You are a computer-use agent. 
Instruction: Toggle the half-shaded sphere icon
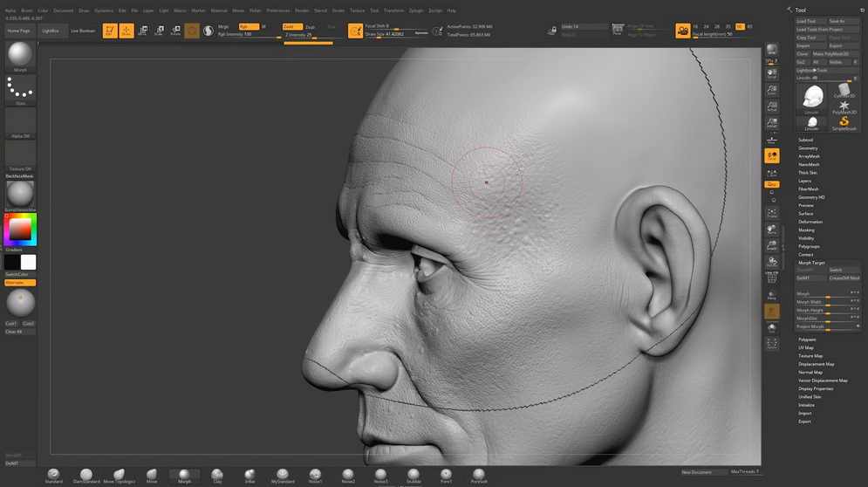[208, 31]
